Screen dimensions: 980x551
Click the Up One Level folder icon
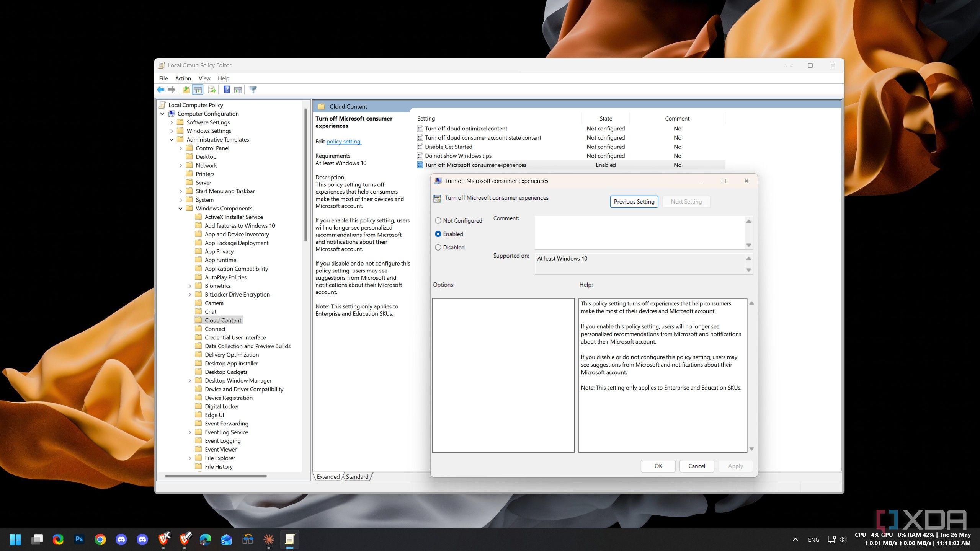coord(186,90)
